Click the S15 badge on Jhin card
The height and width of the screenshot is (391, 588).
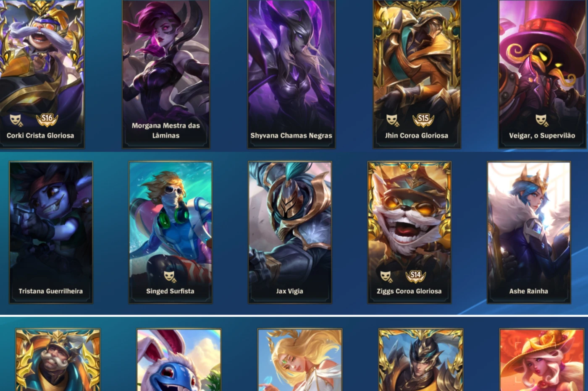[x=423, y=120]
